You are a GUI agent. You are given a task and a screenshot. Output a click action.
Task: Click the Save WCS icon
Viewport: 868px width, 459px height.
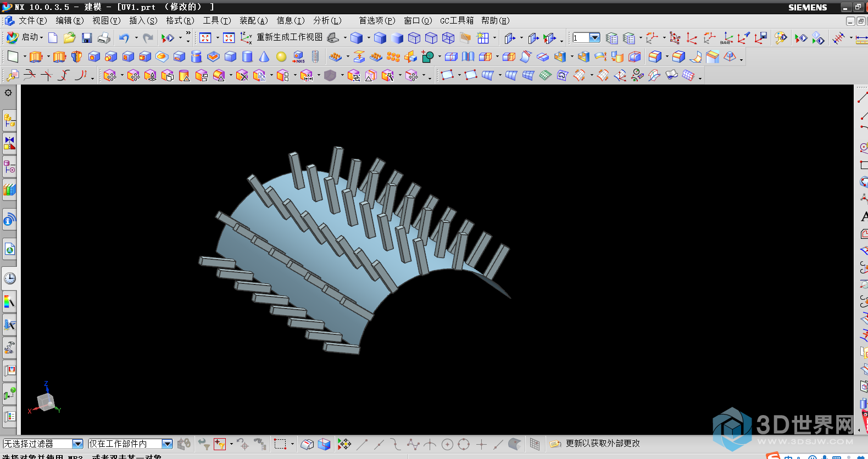click(x=761, y=38)
